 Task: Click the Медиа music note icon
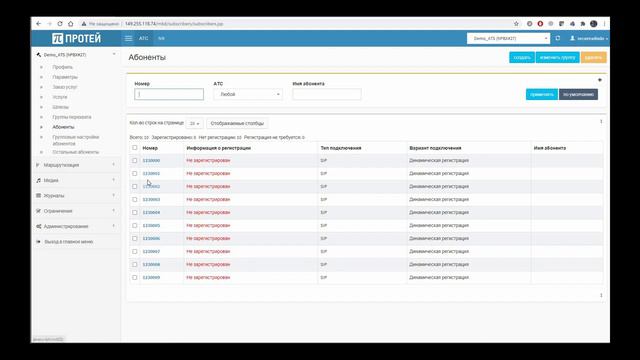coord(38,180)
